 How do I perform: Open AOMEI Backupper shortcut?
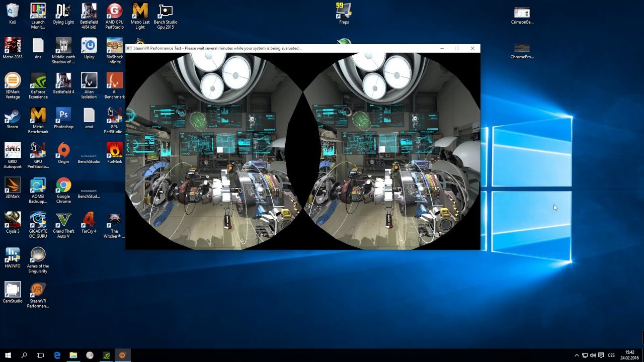[38, 190]
